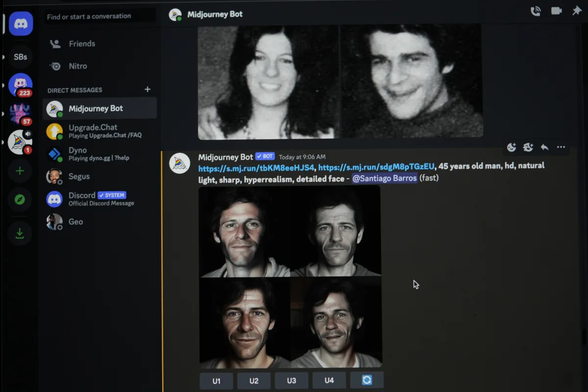
Task: Open the pinned messages icon
Action: click(577, 11)
